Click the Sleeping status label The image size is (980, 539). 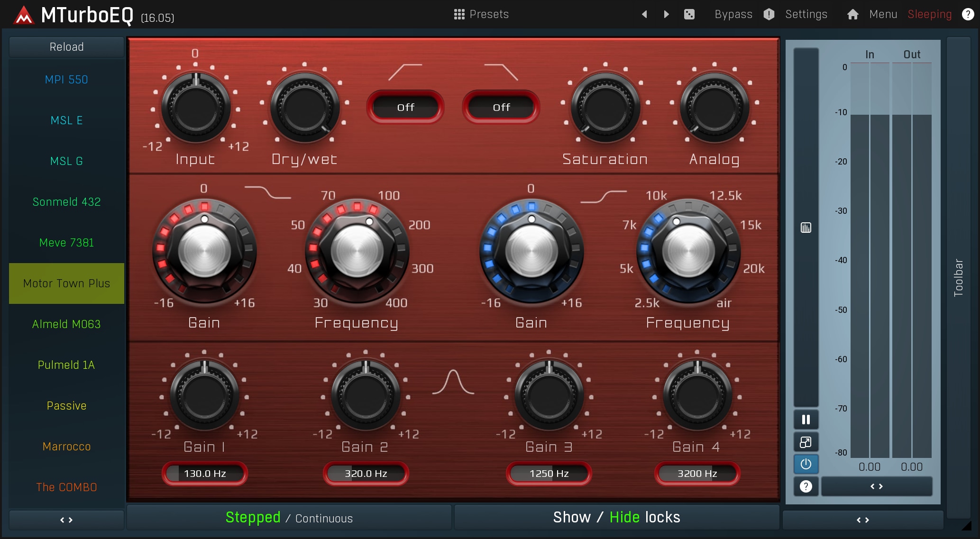click(929, 14)
